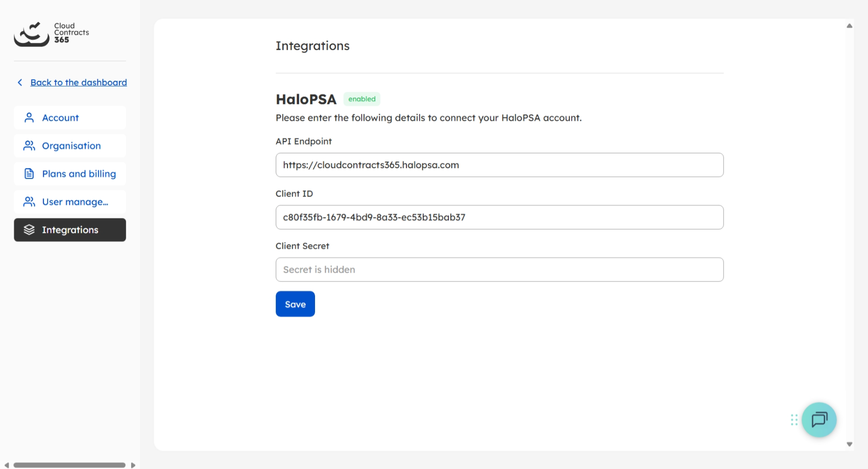Screen dimensions: 868x469
Task: Go back to the dashboard
Action: [x=79, y=82]
